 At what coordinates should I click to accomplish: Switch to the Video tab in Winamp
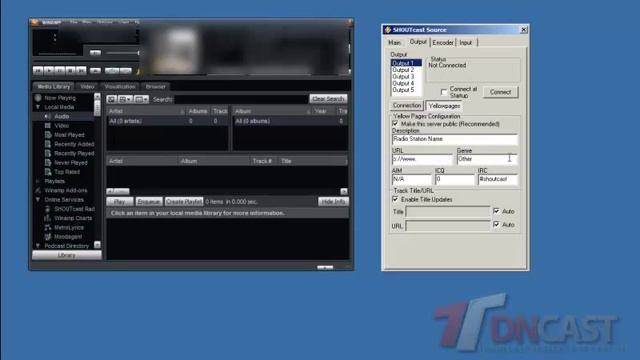(x=87, y=87)
